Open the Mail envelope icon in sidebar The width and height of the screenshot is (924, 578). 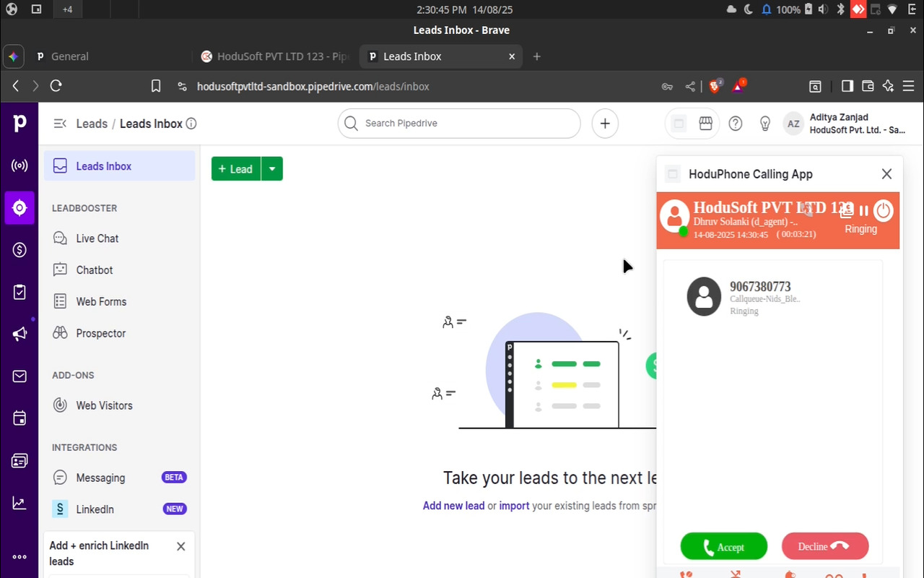click(19, 376)
